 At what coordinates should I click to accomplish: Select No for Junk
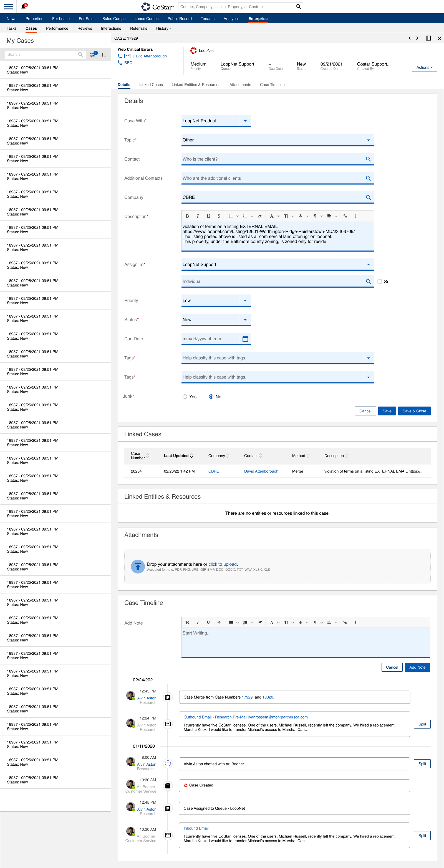click(x=211, y=397)
